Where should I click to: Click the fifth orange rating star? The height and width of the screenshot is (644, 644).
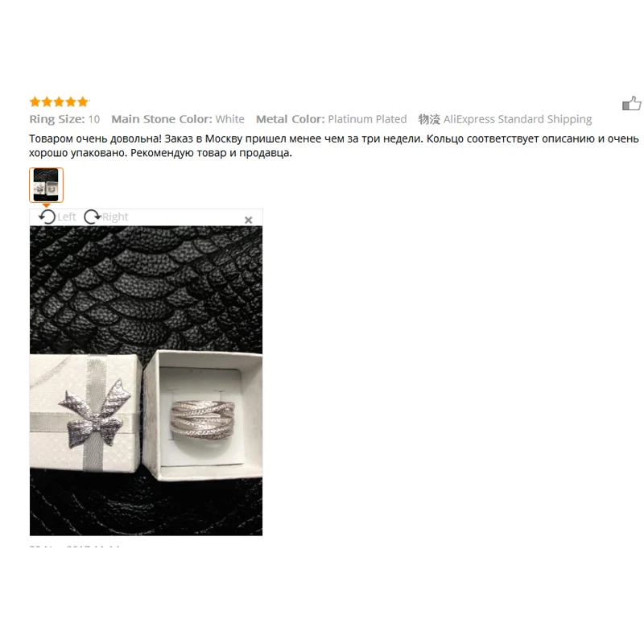(83, 101)
